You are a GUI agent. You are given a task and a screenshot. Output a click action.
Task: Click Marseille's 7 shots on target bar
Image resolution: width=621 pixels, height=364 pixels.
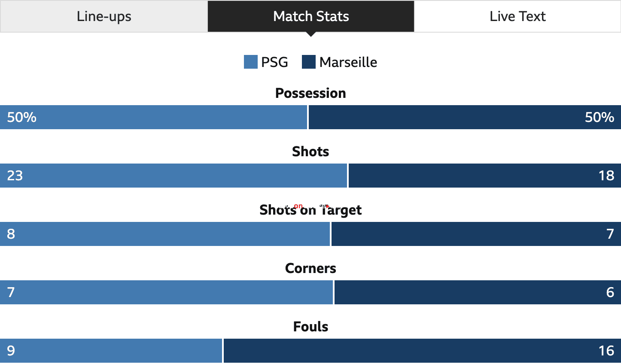click(476, 234)
